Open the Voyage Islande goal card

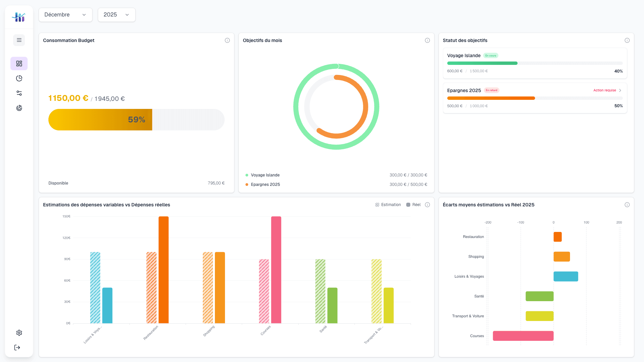[535, 63]
